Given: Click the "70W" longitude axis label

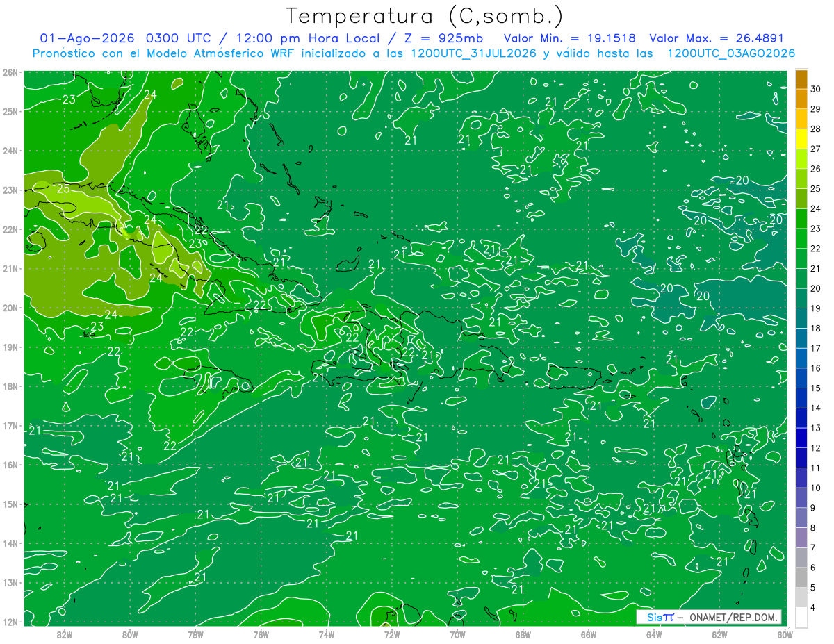Looking at the screenshot, I should [457, 634].
